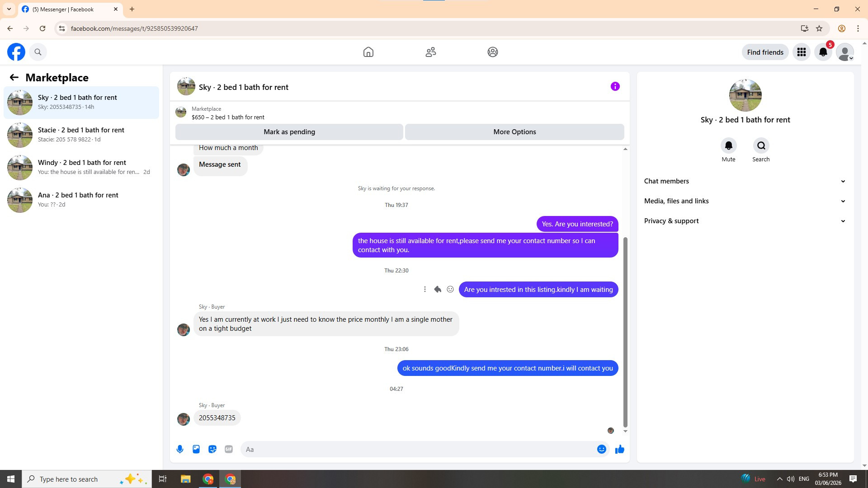Viewport: 868px width, 488px height.
Task: Click the reply arrow beside the message
Action: [x=438, y=289]
